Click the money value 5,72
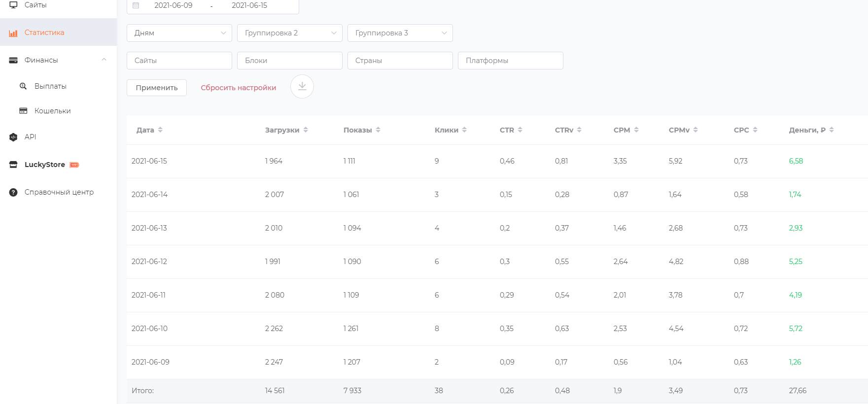The height and width of the screenshot is (404, 868). click(x=796, y=329)
